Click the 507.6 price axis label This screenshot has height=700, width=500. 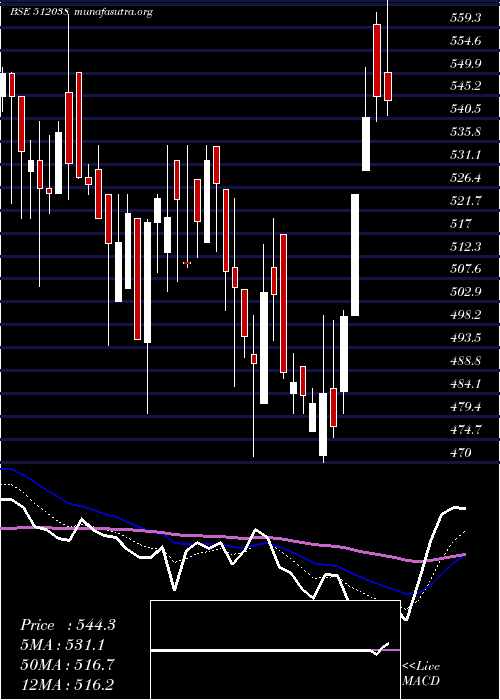click(465, 269)
